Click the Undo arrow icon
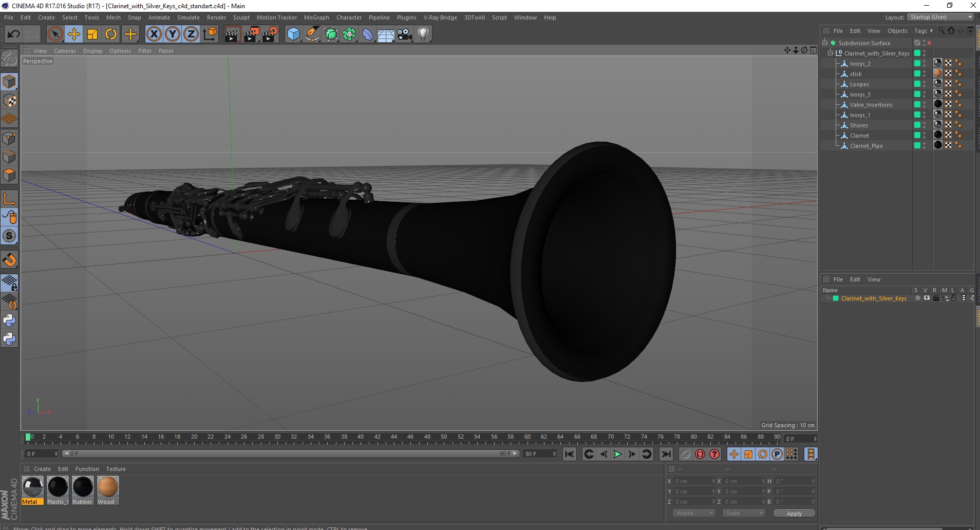This screenshot has width=980, height=530. pos(13,34)
